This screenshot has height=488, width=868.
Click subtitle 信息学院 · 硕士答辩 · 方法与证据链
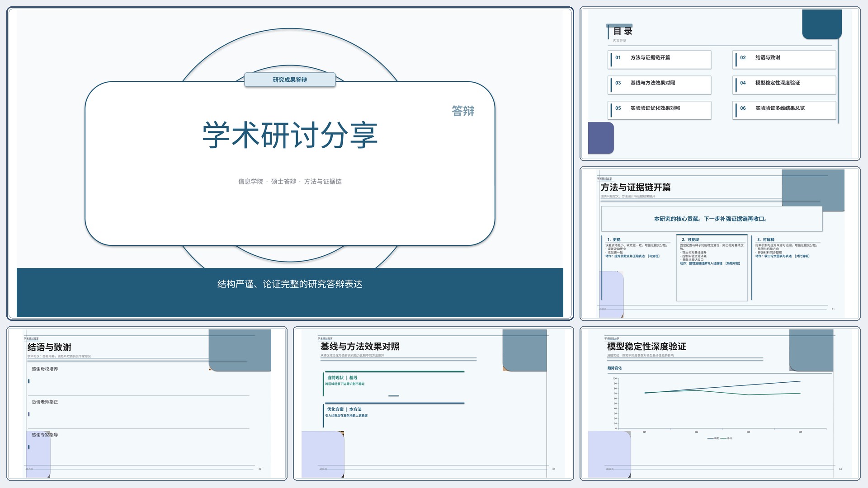[x=290, y=181]
